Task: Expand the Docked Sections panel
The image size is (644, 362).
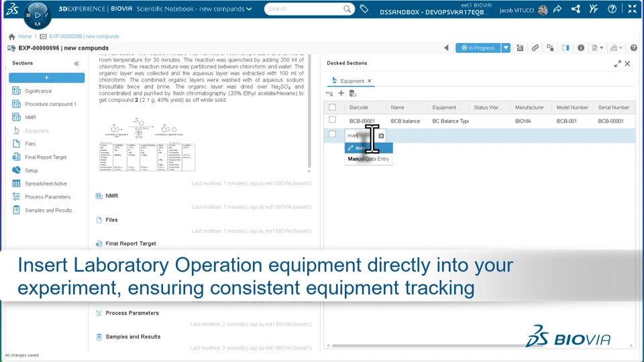Action: tap(617, 64)
